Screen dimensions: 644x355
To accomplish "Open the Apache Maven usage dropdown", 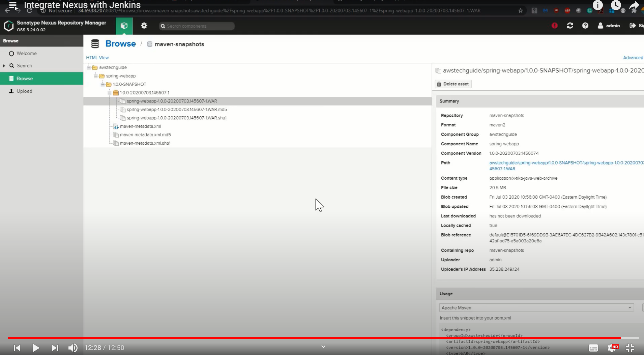I will 536,307.
